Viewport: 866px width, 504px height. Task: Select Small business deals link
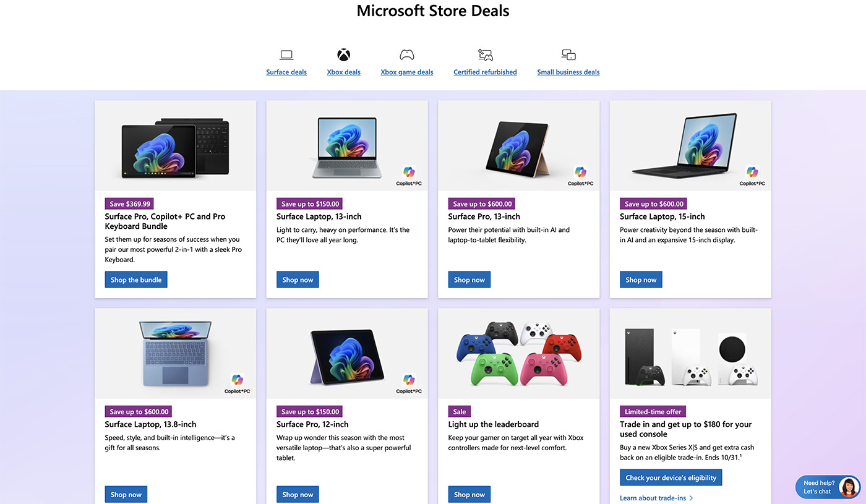(x=568, y=72)
